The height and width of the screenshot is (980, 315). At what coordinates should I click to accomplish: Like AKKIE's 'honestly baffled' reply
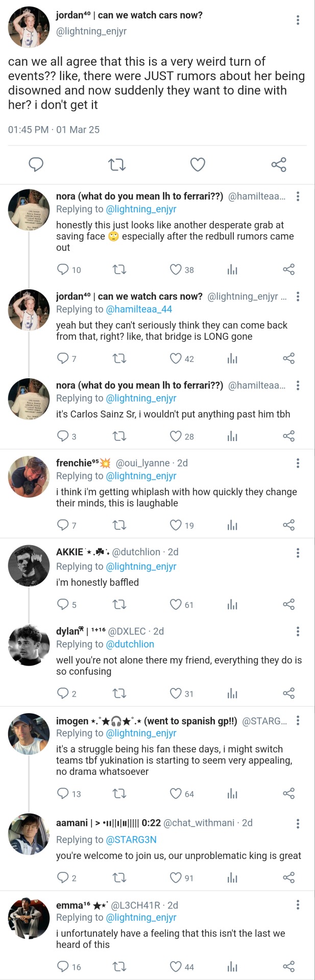(x=176, y=605)
